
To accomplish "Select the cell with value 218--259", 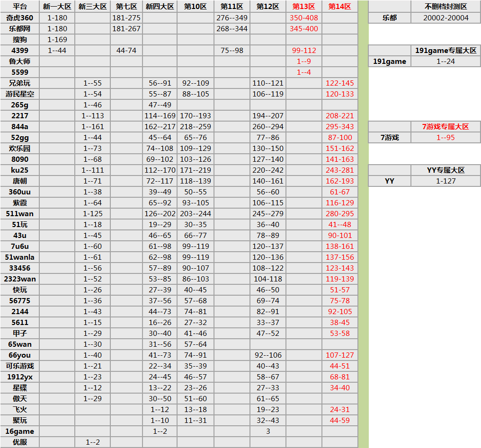I will tap(196, 127).
